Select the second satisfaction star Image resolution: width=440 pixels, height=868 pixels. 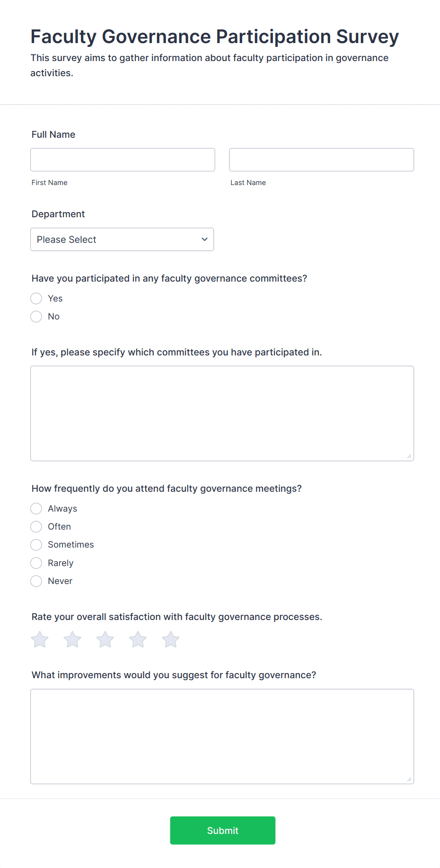tap(72, 640)
